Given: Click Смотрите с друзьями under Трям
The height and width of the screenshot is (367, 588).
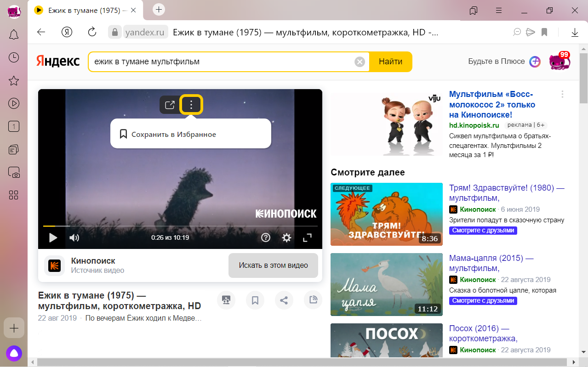Looking at the screenshot, I should (x=483, y=230).
